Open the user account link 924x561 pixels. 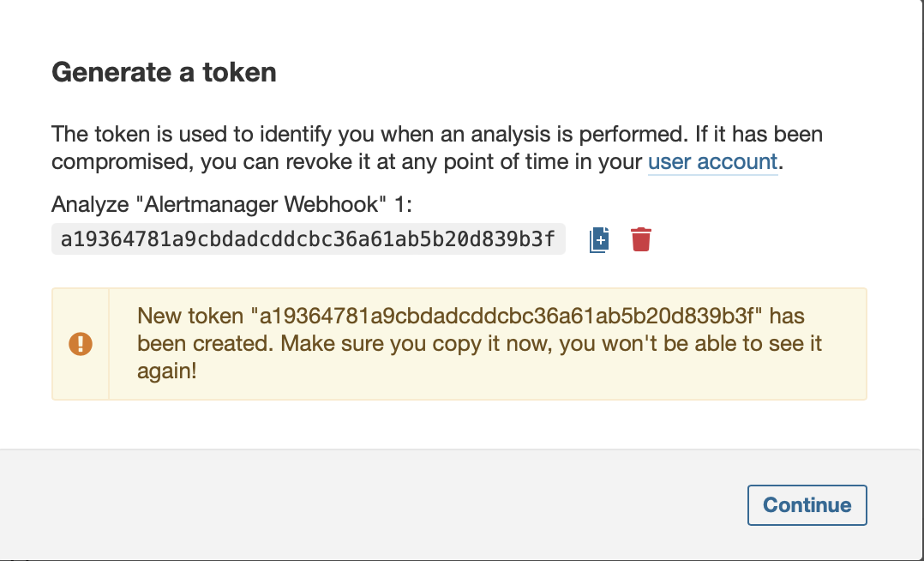point(712,161)
